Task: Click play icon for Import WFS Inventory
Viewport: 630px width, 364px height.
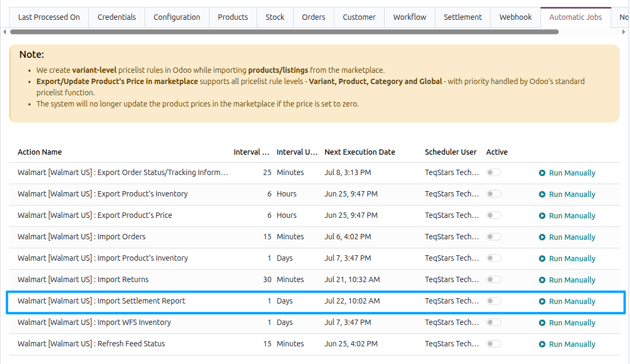Action: (x=542, y=323)
